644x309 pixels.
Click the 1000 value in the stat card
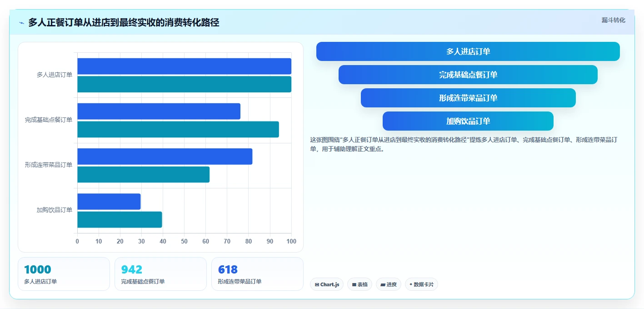point(38,269)
